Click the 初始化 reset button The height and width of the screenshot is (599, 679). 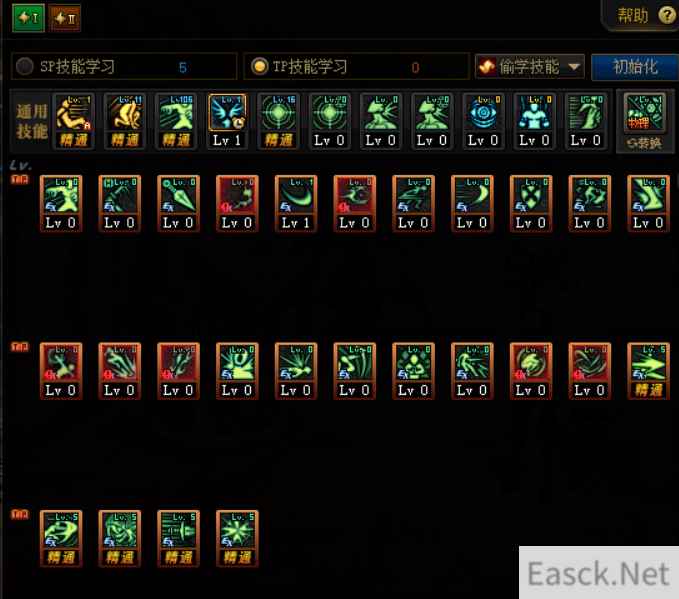click(x=635, y=67)
